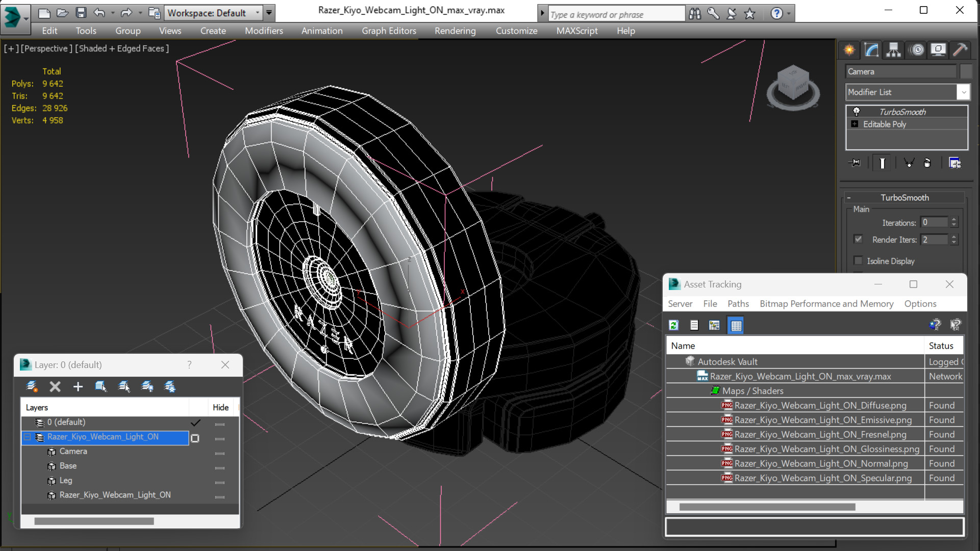Click the Configure Modifier Sets icon
The height and width of the screenshot is (551, 980).
pos(954,163)
